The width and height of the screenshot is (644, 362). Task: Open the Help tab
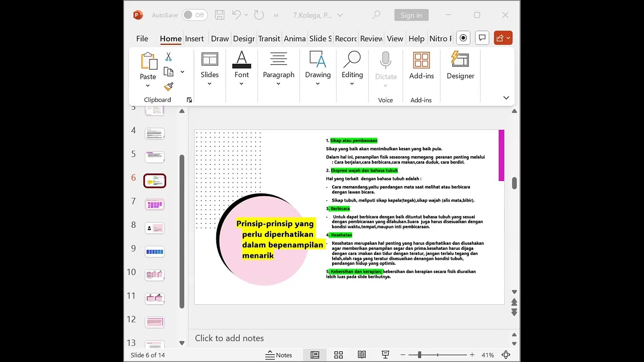coord(417,38)
